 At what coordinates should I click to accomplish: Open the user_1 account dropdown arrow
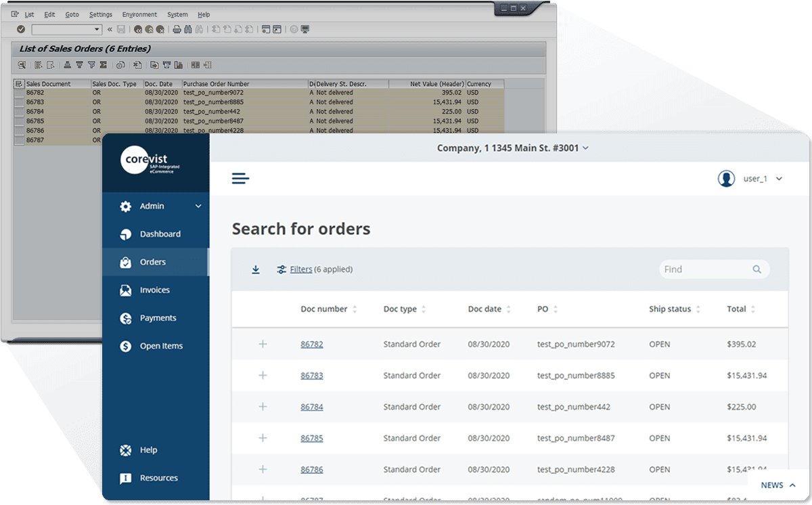[779, 179]
